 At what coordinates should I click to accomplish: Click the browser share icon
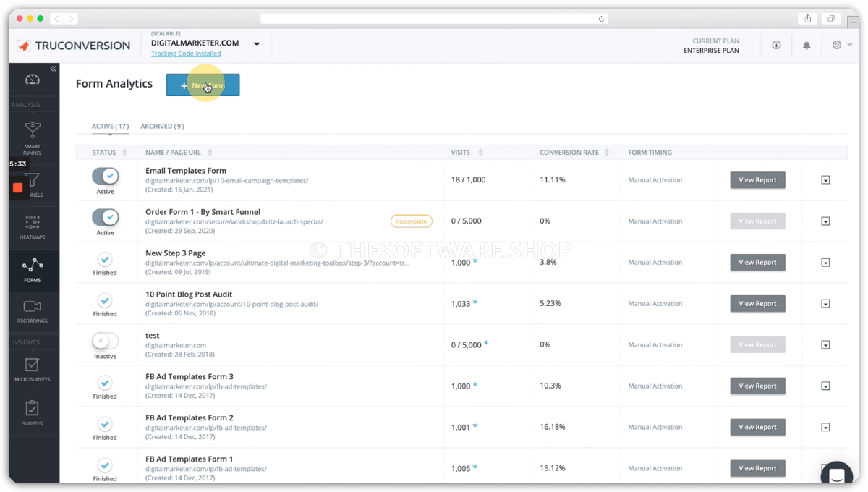pos(808,19)
